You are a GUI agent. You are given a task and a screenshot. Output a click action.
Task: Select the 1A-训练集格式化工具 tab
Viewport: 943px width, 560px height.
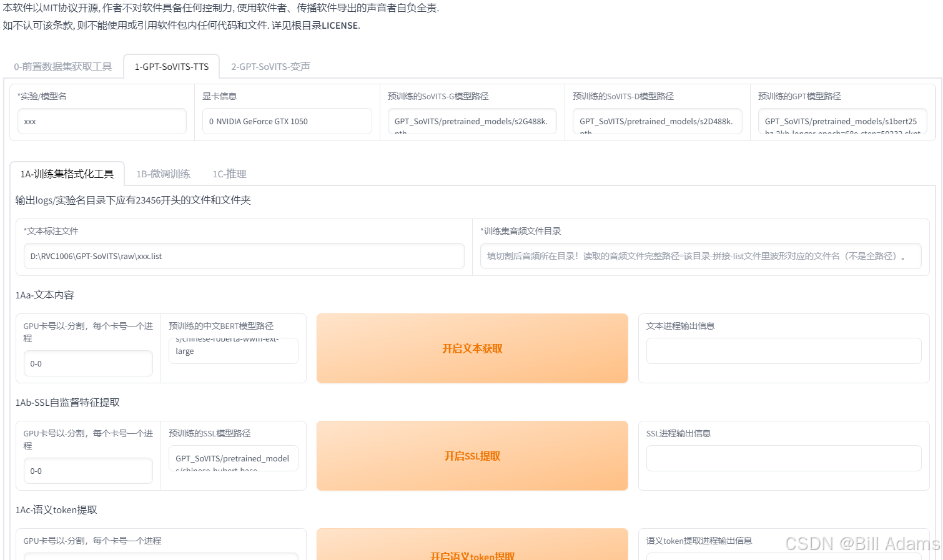[67, 174]
